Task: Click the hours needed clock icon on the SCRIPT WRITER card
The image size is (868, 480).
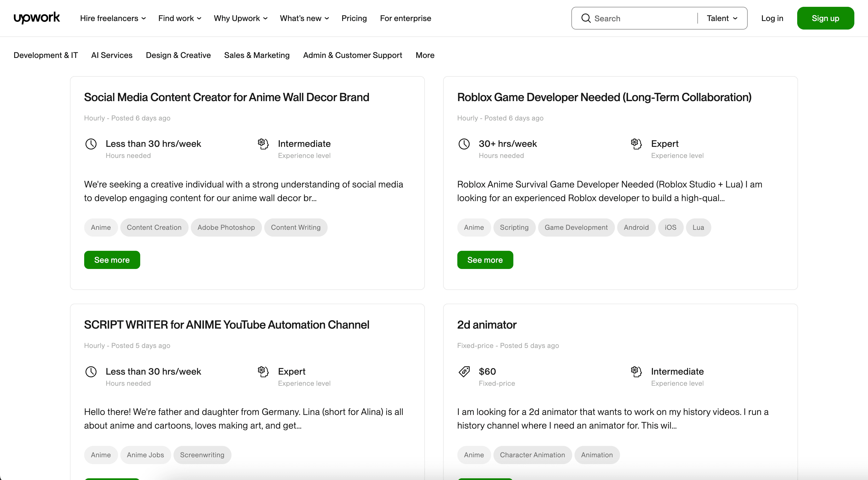Action: (x=91, y=372)
